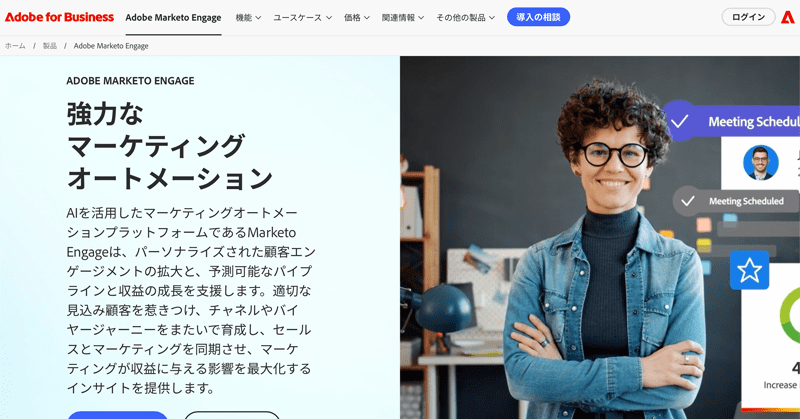Expand the 機能 dropdown menu
Viewport: 800px width, 419px height.
[248, 17]
